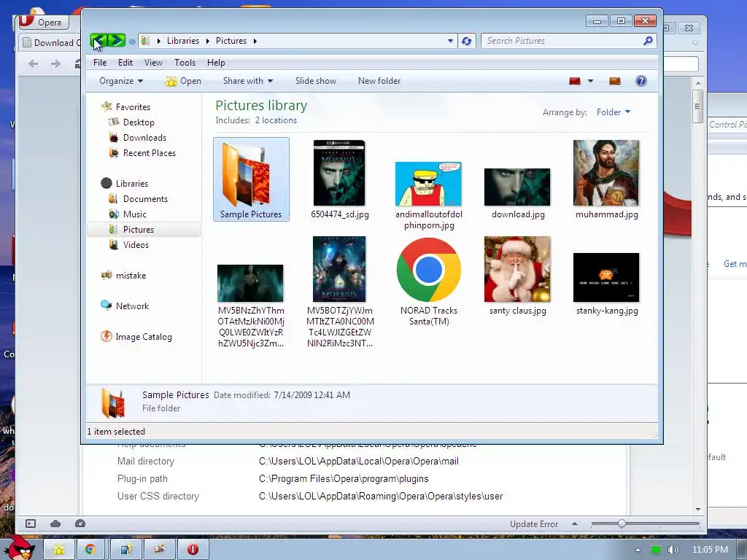
Task: Toggle Opera panel icon in status bar
Action: 31,524
